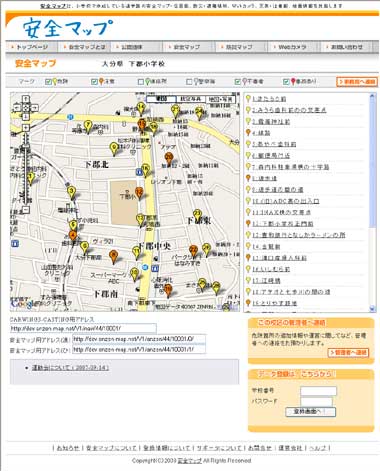This screenshot has height=471, width=380.
Task: Select map marker number 14
Action: coord(141,108)
